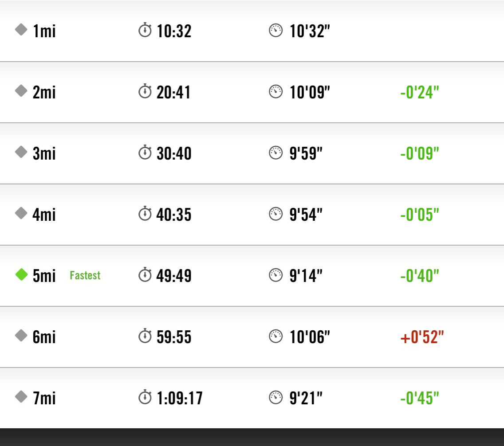Viewport: 504px width, 446px height.
Task: Click the stopwatch icon beside 49:49
Action: pos(145,275)
